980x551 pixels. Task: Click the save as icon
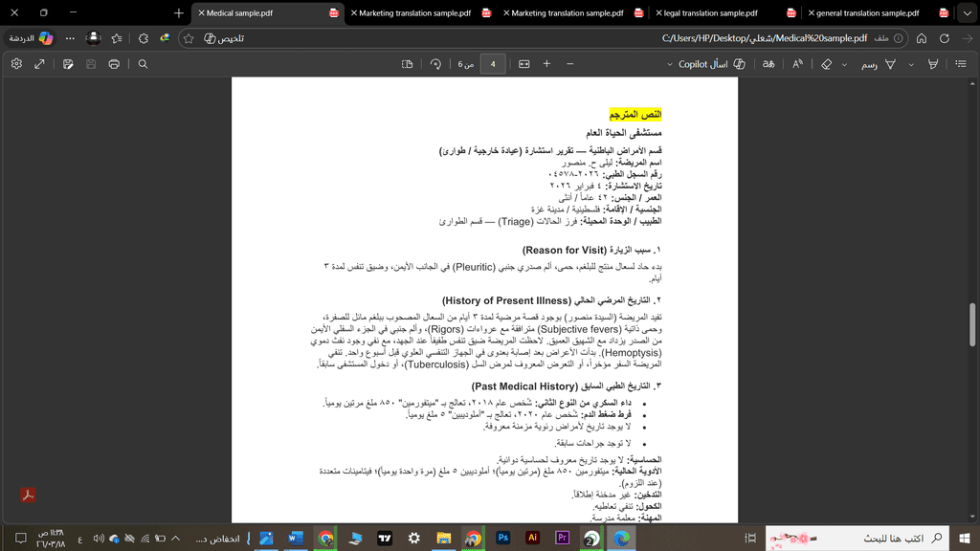click(x=68, y=64)
